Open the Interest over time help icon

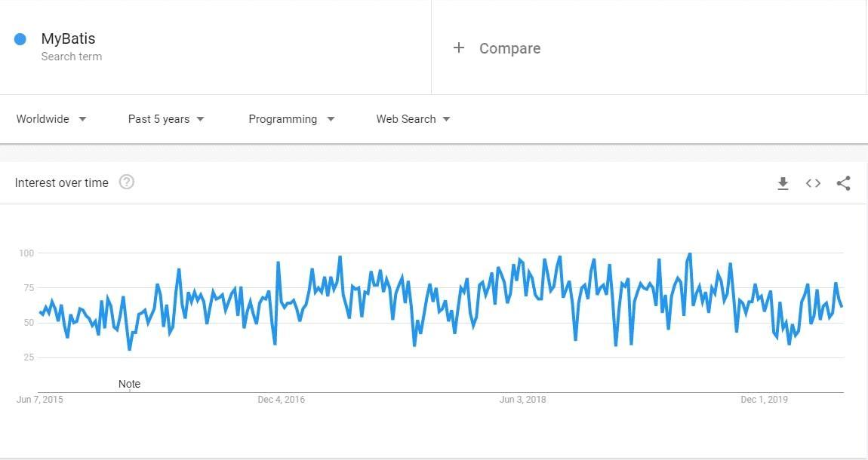127,182
